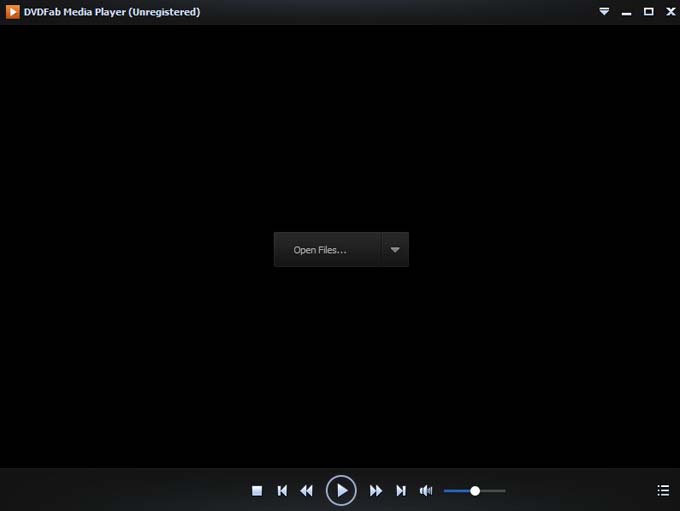Click the DVDFab Media Player logo icon
This screenshot has height=511, width=680.
[13, 12]
